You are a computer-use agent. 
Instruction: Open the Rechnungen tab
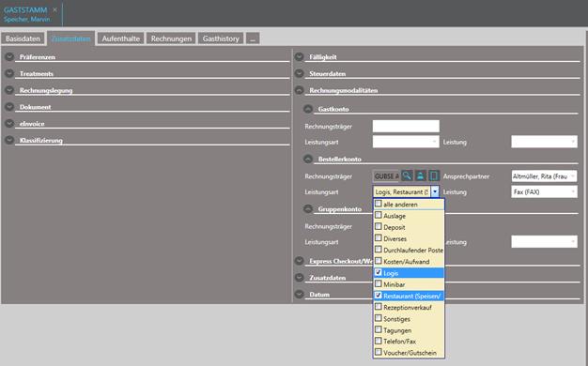coord(171,38)
